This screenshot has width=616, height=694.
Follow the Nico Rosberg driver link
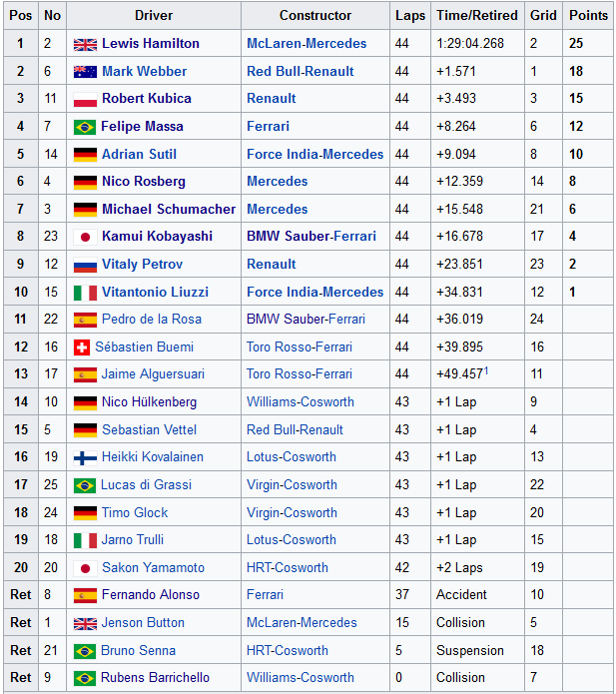(x=143, y=182)
